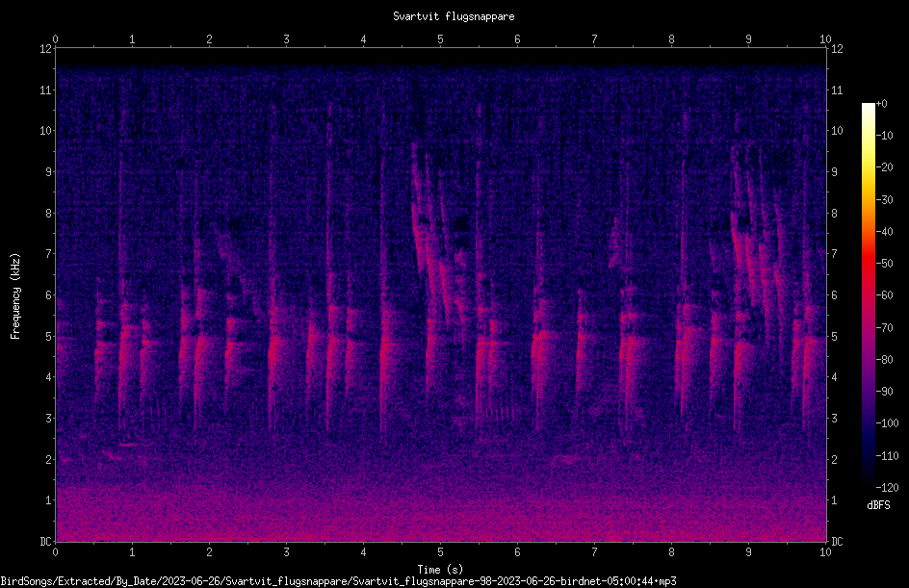Click the '10' tick on the bottom time axis
Screen dimensions: 909x588
(x=825, y=552)
